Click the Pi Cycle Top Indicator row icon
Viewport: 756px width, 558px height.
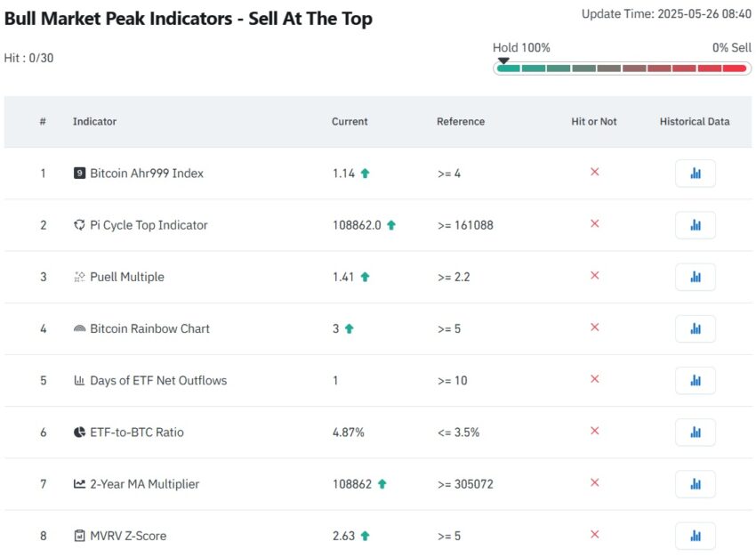click(x=79, y=225)
